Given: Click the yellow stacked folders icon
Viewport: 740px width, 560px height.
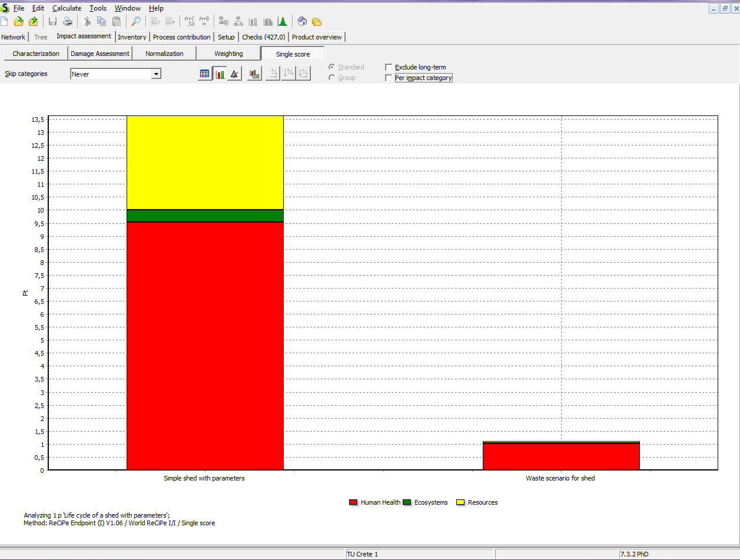Looking at the screenshot, I should click(317, 22).
